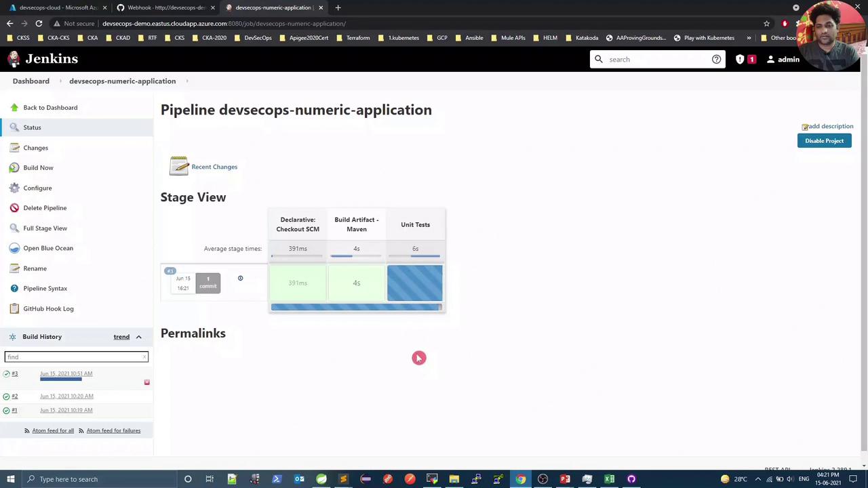
Task: Click the overall pipeline run progress bar
Action: 356,307
